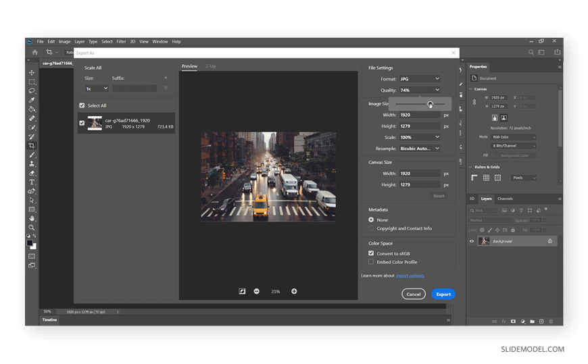The image size is (588, 364).
Task: Click the share icon at top right
Action: tap(558, 52)
